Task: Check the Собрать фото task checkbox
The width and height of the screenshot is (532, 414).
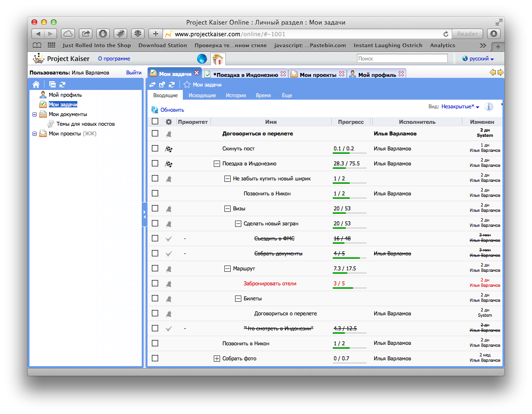Action: pos(155,358)
